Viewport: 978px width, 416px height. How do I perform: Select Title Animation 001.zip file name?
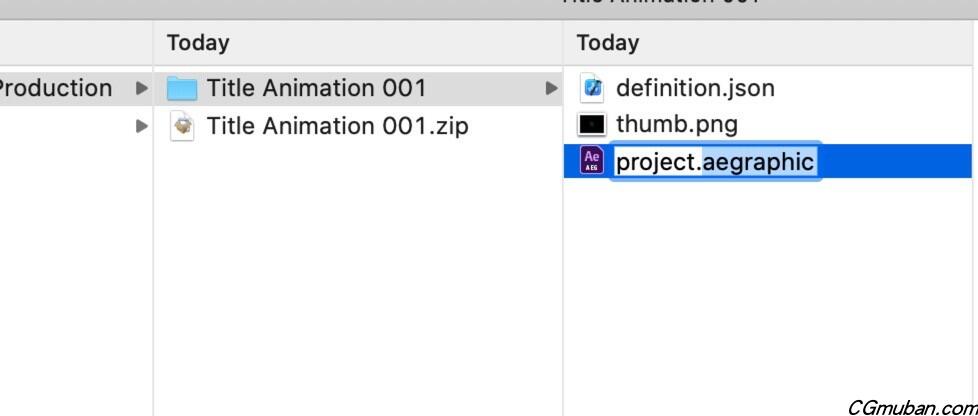tap(337, 126)
